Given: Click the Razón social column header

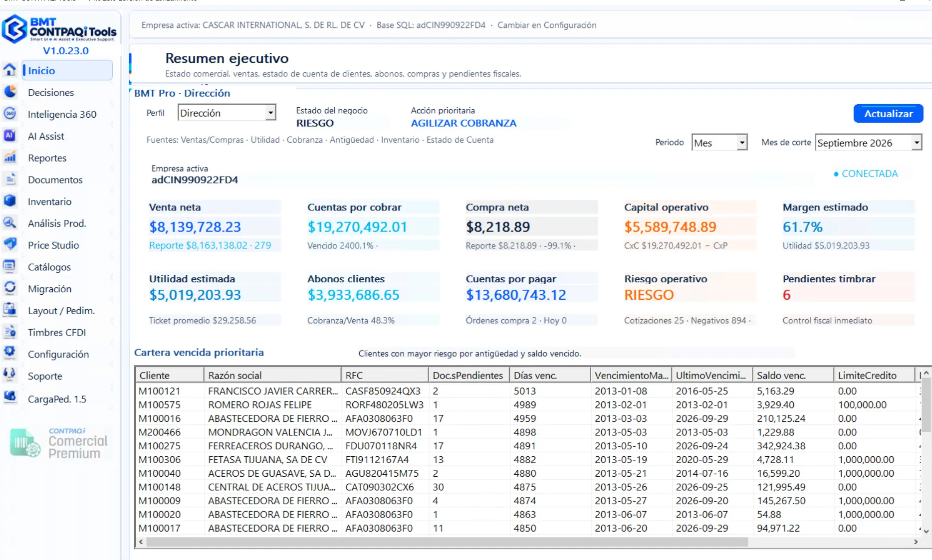Looking at the screenshot, I should pos(272,375).
